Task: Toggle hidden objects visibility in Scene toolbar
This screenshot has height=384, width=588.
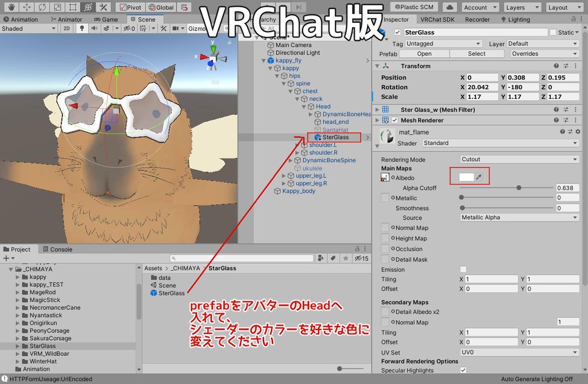Action: point(129,29)
